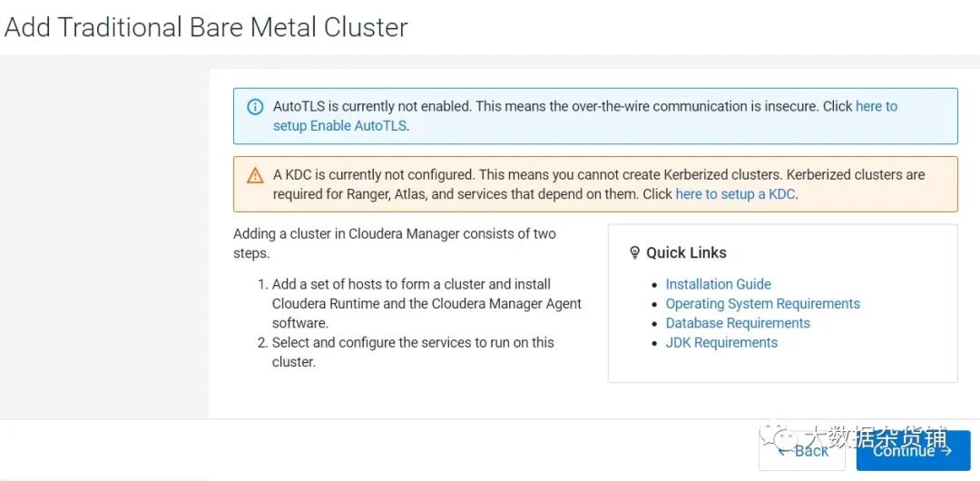Viewport: 980px width, 481px height.
Task: Open the 'setup Enable AutoTLS' link
Action: pyautogui.click(x=340, y=126)
